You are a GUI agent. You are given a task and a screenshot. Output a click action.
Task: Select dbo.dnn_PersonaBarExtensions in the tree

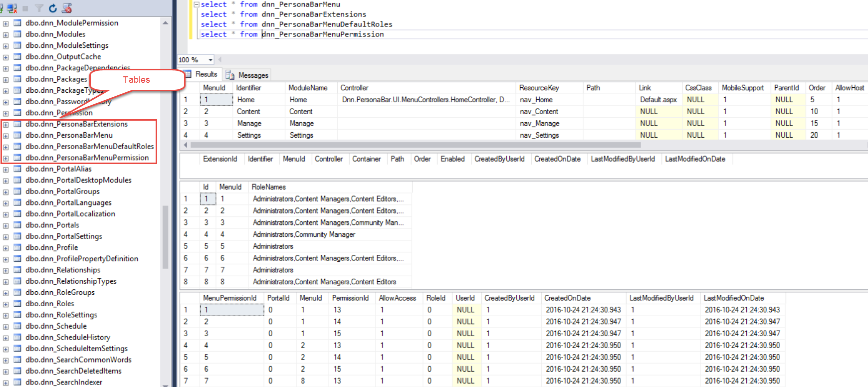[x=77, y=124]
